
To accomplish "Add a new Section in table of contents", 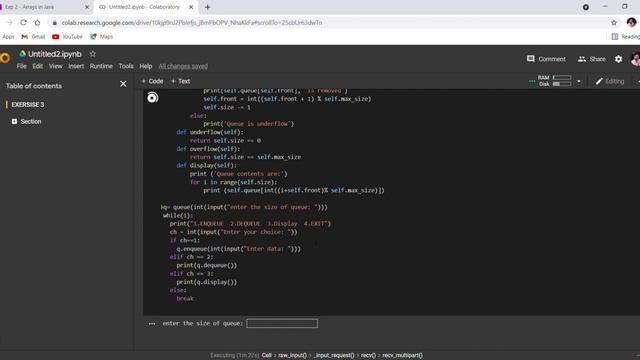I will [x=27, y=121].
